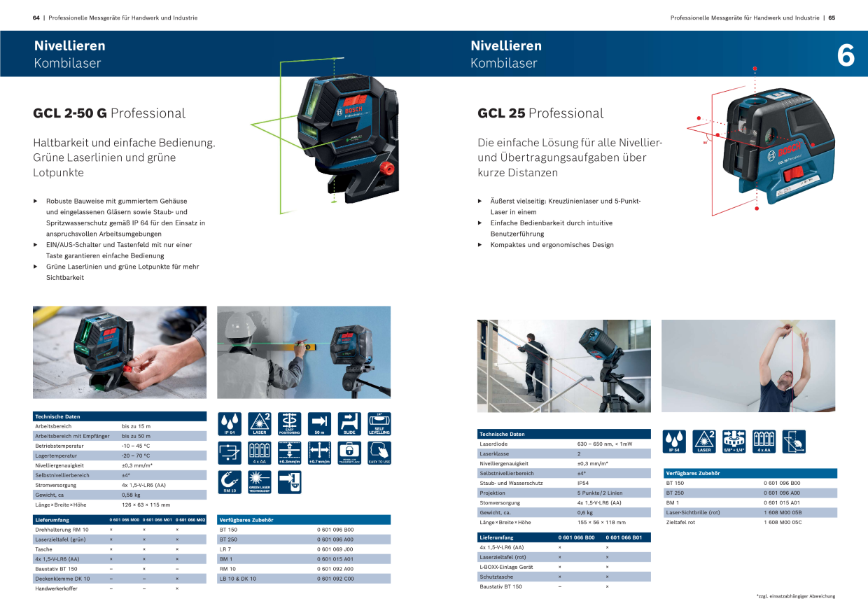Click the value 'bis zu 15 m'
Viewport: 868px width, 613px height.
point(136,426)
